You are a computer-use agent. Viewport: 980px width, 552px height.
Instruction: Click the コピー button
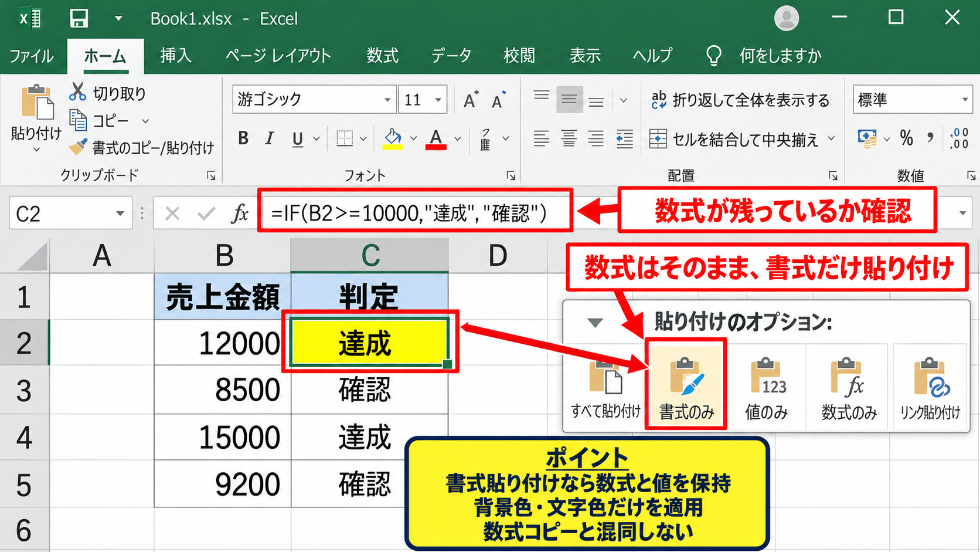tap(99, 121)
